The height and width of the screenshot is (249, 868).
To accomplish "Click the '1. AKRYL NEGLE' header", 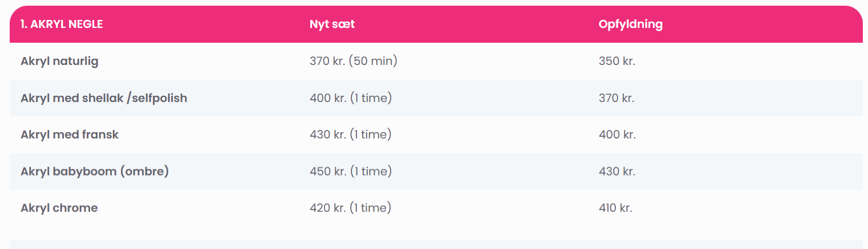I will pyautogui.click(x=62, y=25).
